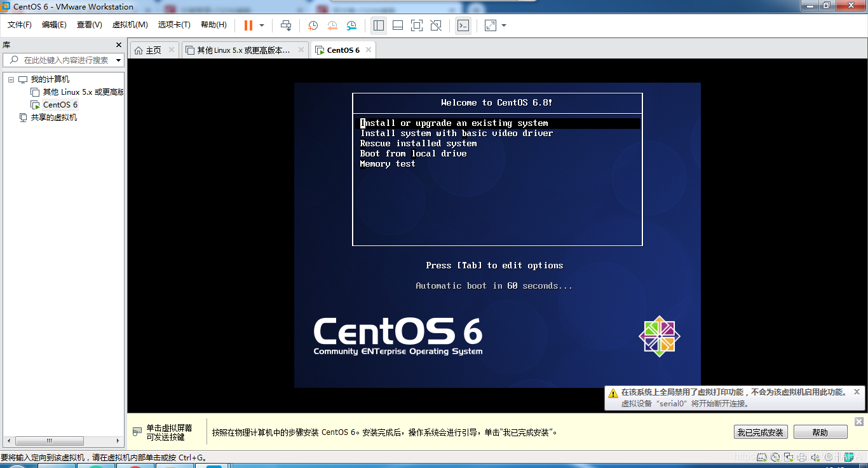Enter full screen mode from toolbar
The height and width of the screenshot is (468, 868).
pos(417,25)
